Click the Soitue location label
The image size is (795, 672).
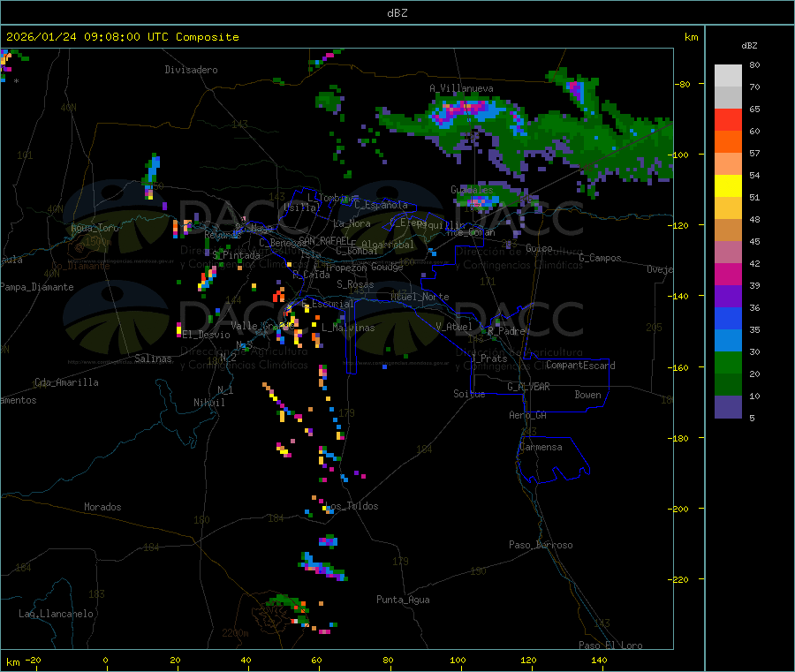[x=469, y=394]
